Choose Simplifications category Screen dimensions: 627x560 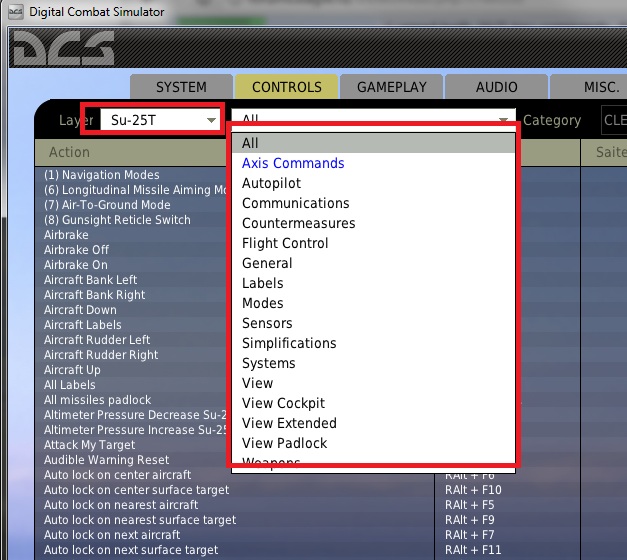click(373, 343)
